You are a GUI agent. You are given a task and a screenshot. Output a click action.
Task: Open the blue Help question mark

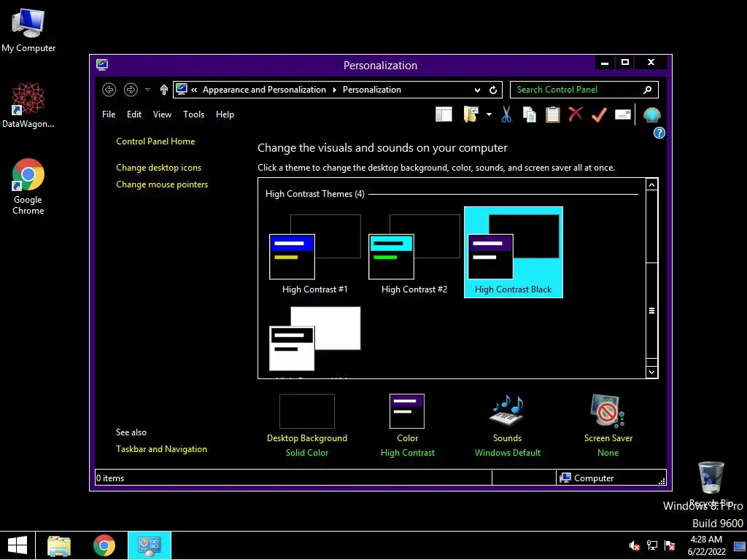659,133
